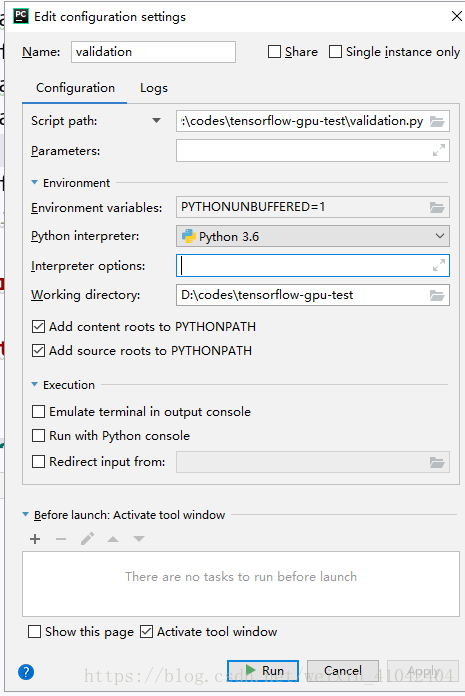Add a before-launch task with plus icon
This screenshot has height=696, width=465.
pyautogui.click(x=35, y=539)
